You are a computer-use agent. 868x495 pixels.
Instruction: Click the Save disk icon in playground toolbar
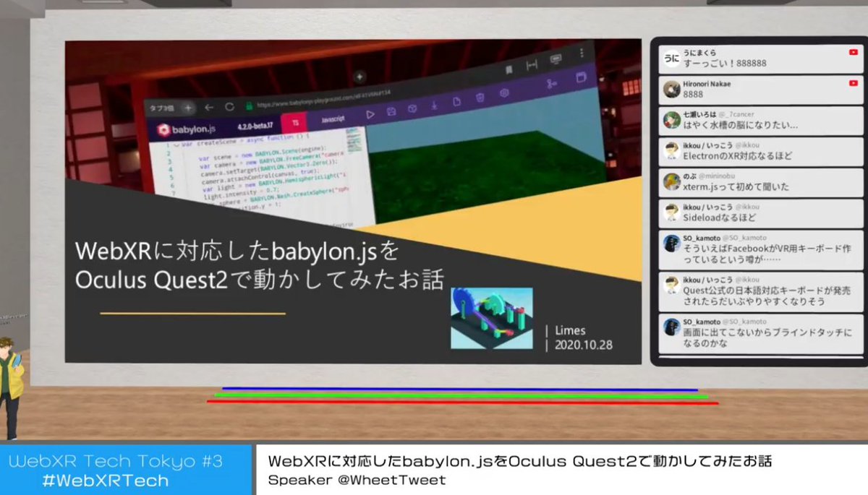click(391, 111)
